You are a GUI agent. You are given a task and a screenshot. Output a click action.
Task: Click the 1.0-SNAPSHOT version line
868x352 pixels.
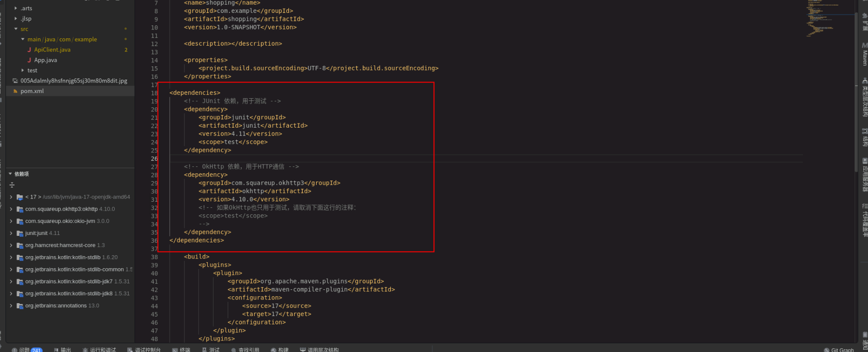click(x=240, y=27)
